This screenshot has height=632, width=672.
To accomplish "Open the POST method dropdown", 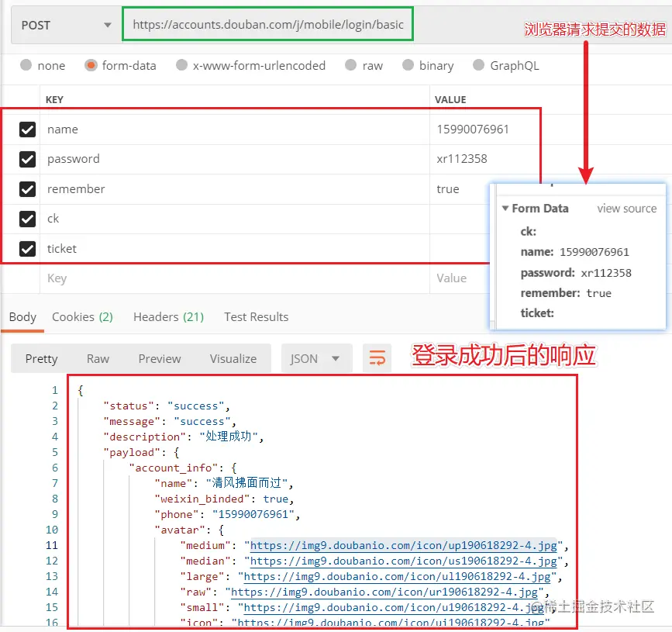I will point(67,26).
